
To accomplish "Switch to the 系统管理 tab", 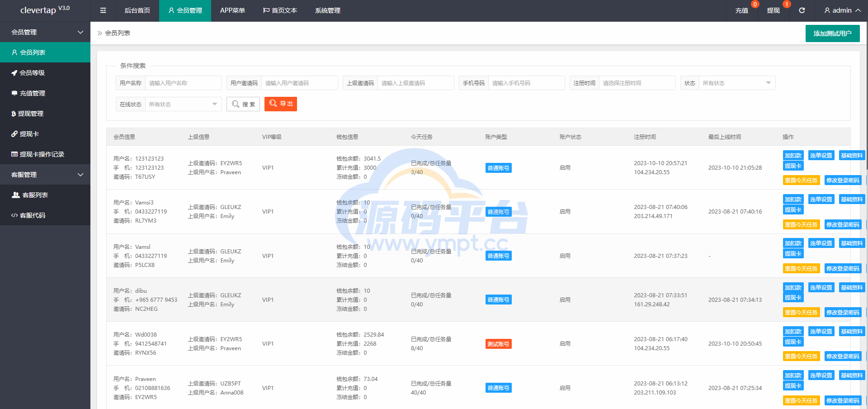I will [328, 10].
